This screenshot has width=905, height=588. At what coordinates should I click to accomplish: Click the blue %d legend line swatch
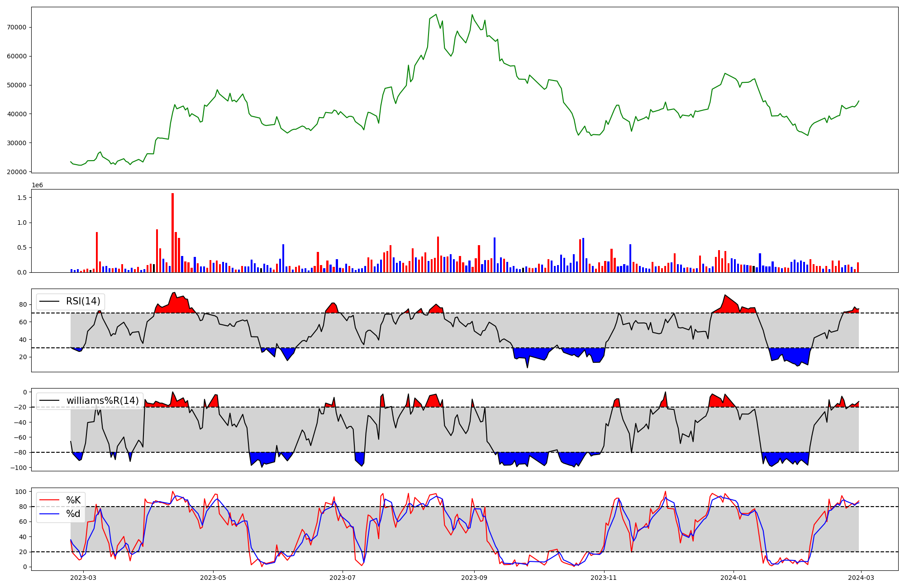coord(49,514)
